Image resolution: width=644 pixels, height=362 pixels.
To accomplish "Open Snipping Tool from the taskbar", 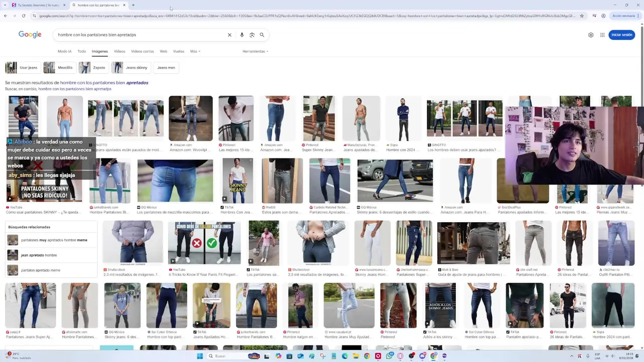I will click(x=323, y=356).
